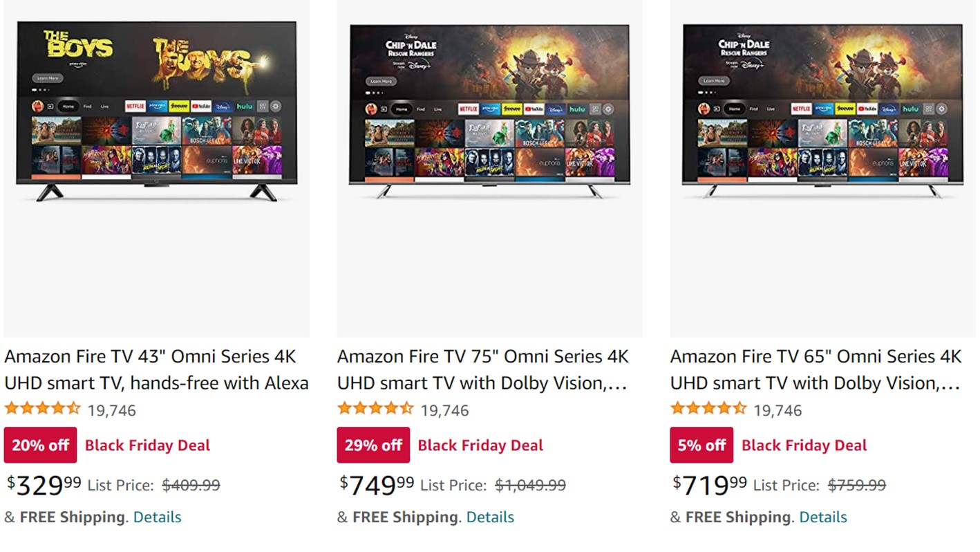Click the star rating of the 75" TV
The width and height of the screenshot is (980, 552).
pos(375,409)
